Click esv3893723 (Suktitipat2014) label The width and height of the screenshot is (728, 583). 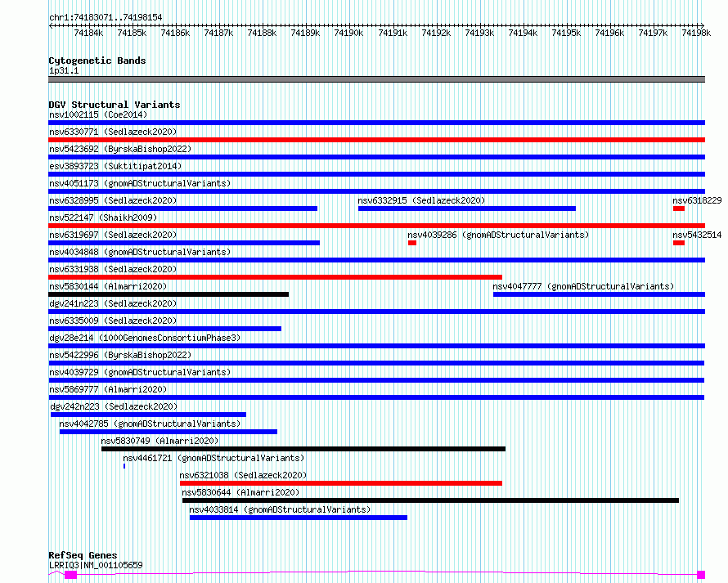(115, 166)
